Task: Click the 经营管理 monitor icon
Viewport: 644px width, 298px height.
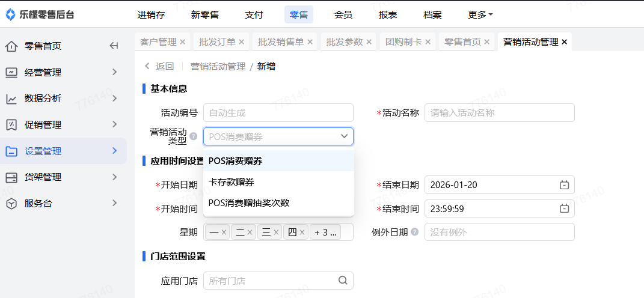Action: (11, 73)
